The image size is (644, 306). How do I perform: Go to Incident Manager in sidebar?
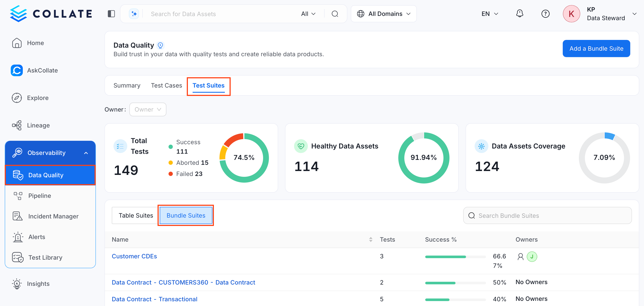(53, 216)
